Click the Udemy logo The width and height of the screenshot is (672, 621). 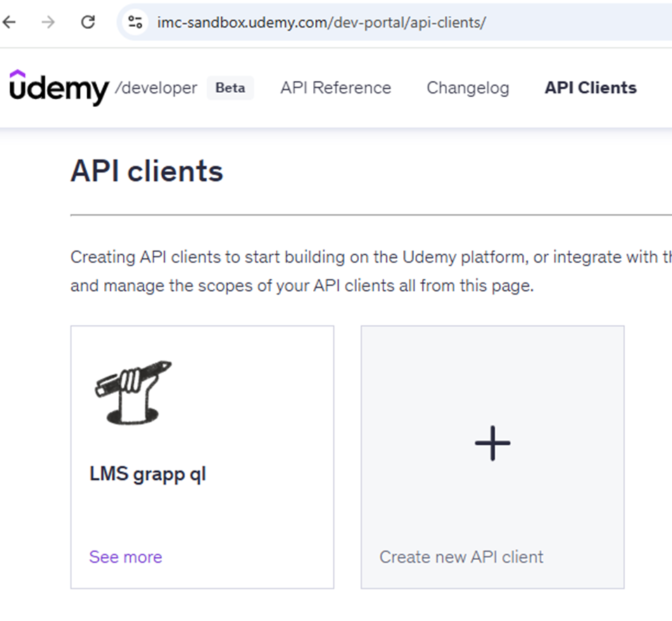coord(58,87)
